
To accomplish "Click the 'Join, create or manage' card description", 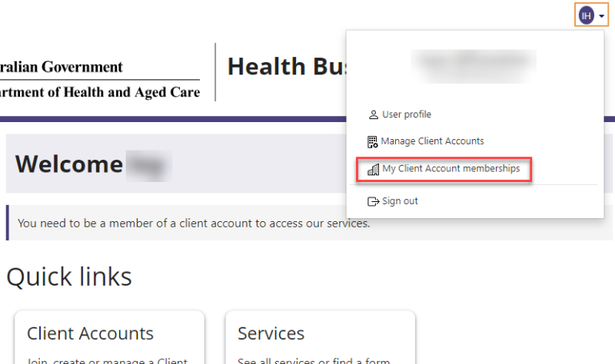I will click(107, 359).
